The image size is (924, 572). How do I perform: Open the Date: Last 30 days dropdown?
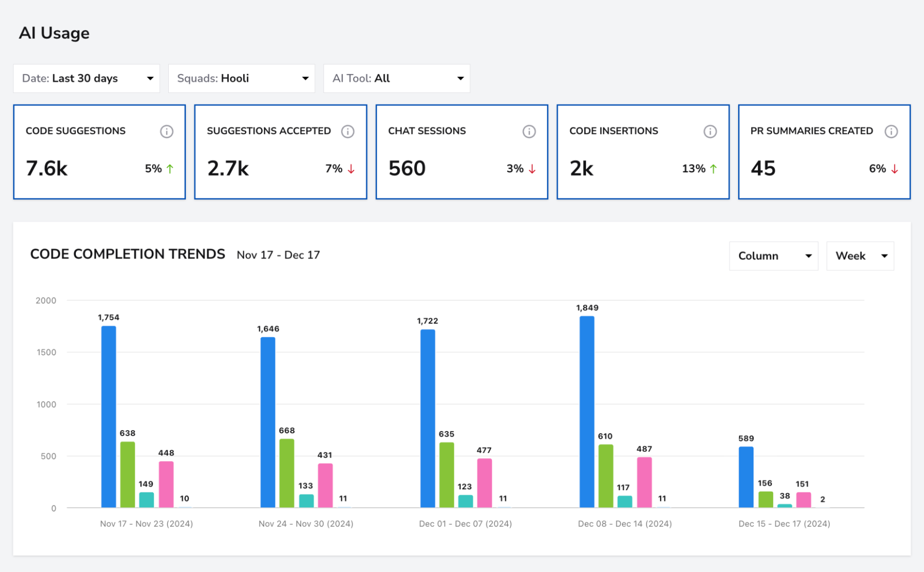pos(86,78)
